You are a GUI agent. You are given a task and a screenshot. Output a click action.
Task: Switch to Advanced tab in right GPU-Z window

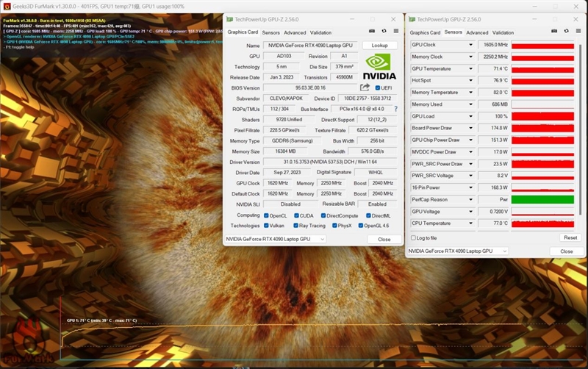pyautogui.click(x=477, y=32)
